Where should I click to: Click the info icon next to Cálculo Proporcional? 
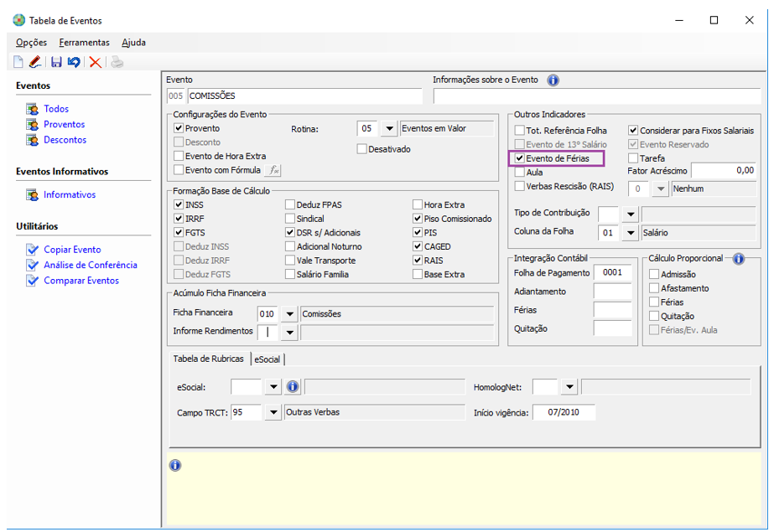tap(739, 258)
